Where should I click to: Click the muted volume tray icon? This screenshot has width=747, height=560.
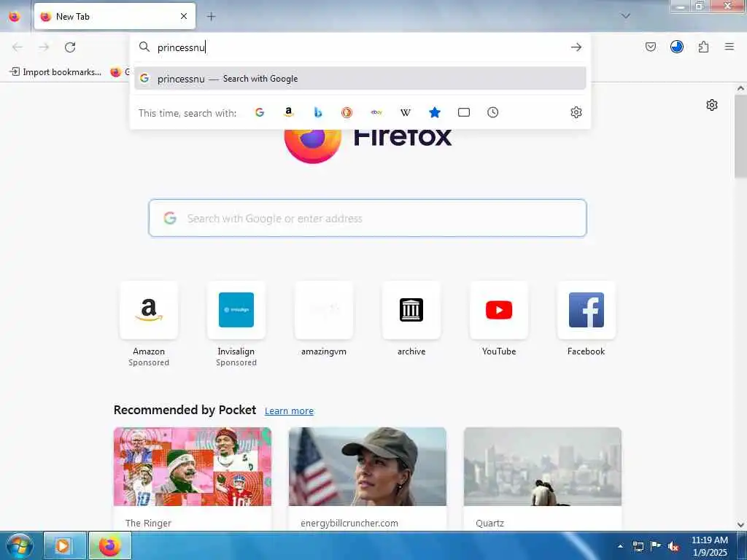(673, 546)
